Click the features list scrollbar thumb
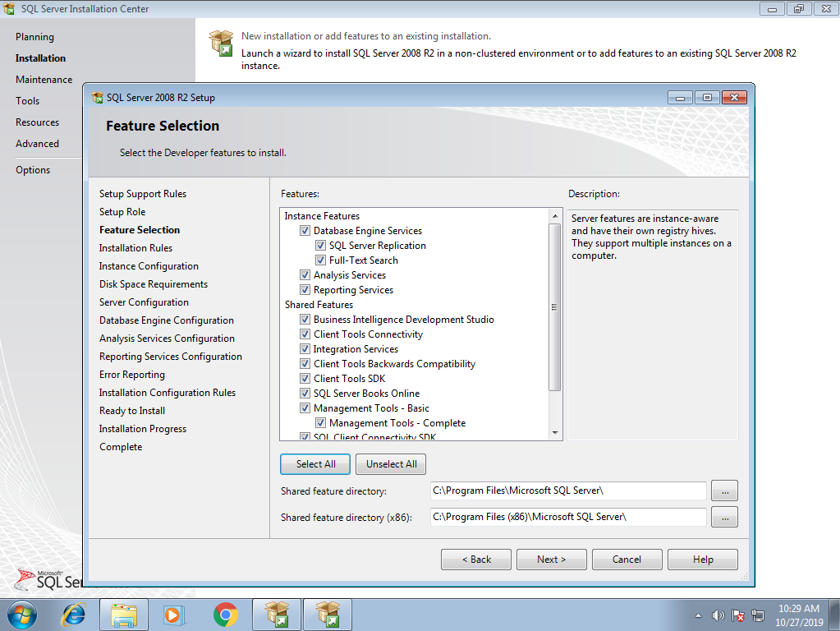 [x=555, y=307]
